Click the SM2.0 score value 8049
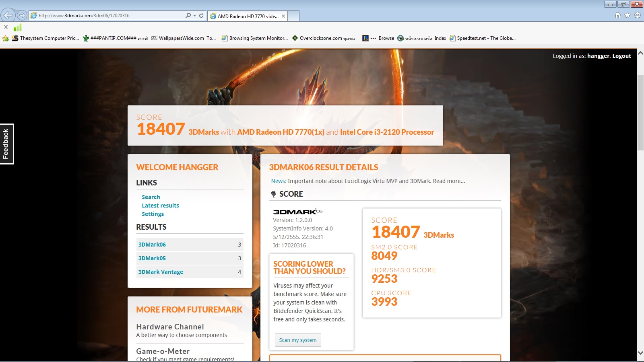The width and height of the screenshot is (644, 362). coord(384,256)
